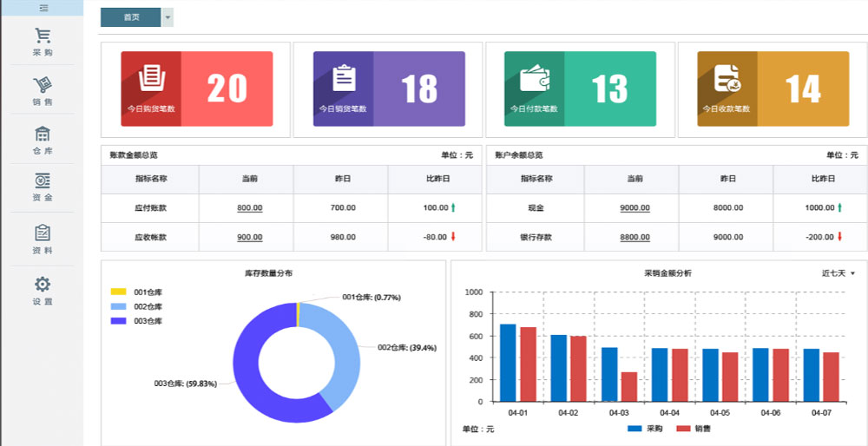The image size is (868, 446).
Task: Toggle 采购 series in bar chart legend
Action: pos(645,429)
